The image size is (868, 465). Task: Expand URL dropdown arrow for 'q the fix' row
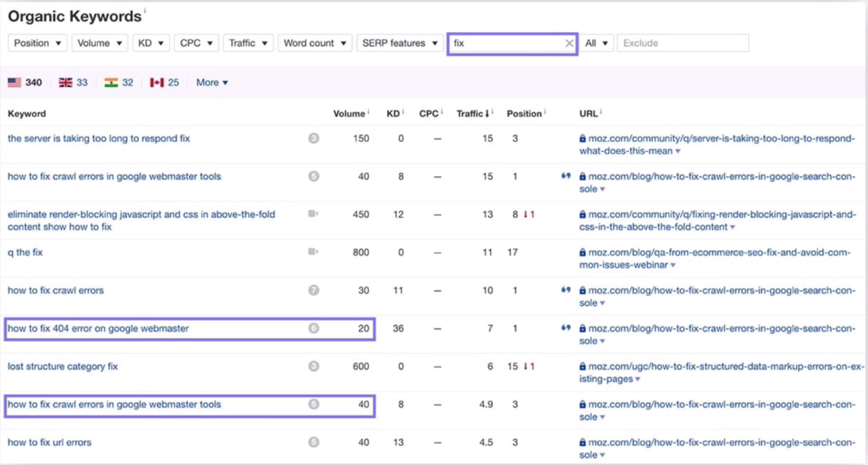pos(673,265)
